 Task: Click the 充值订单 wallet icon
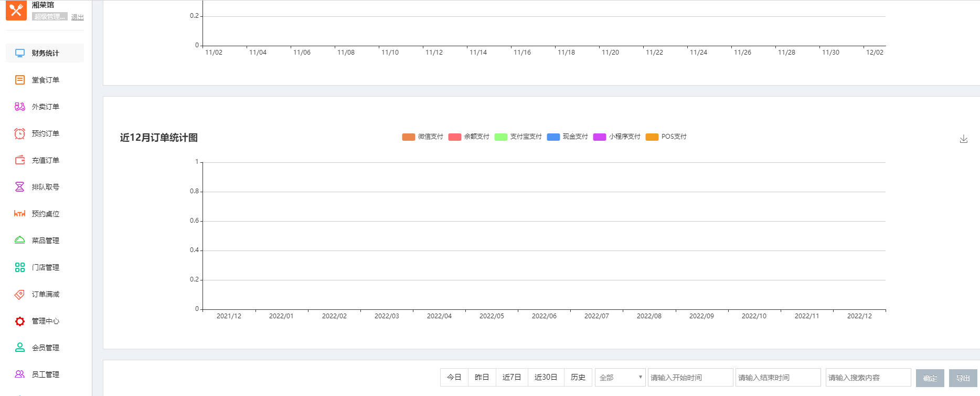click(x=20, y=160)
